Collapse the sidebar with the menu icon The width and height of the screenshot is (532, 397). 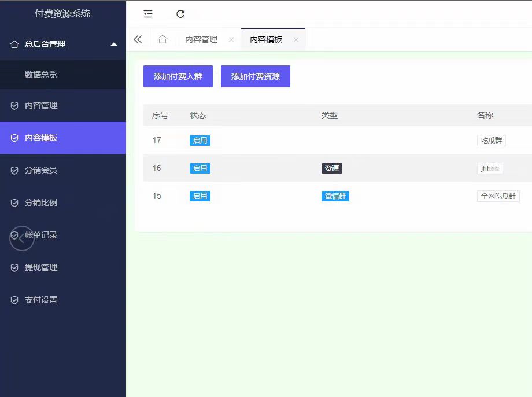(148, 14)
